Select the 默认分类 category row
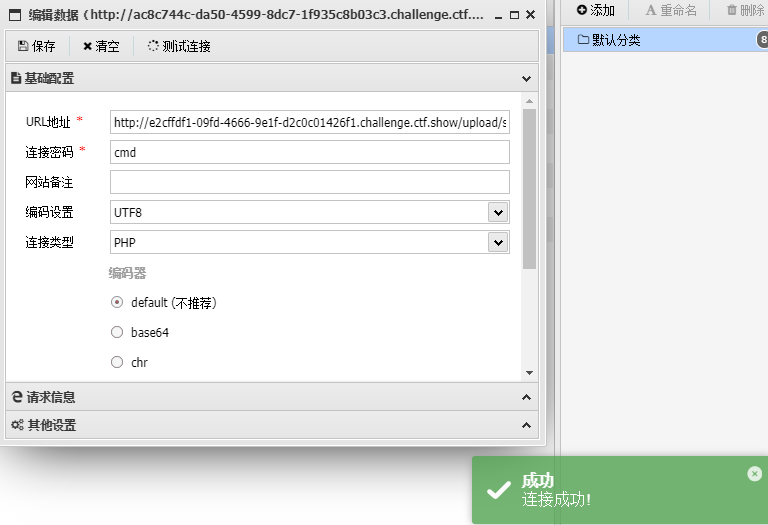The image size is (768, 525). point(665,40)
